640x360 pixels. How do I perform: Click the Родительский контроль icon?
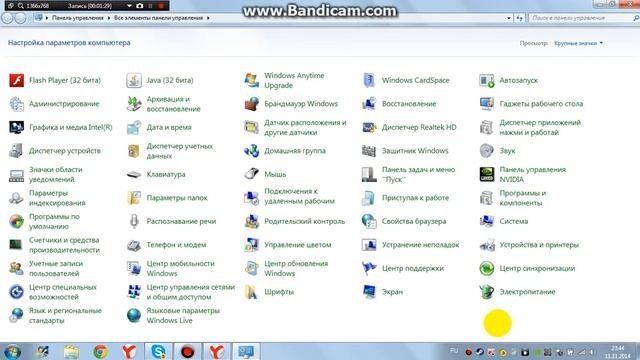(x=251, y=222)
